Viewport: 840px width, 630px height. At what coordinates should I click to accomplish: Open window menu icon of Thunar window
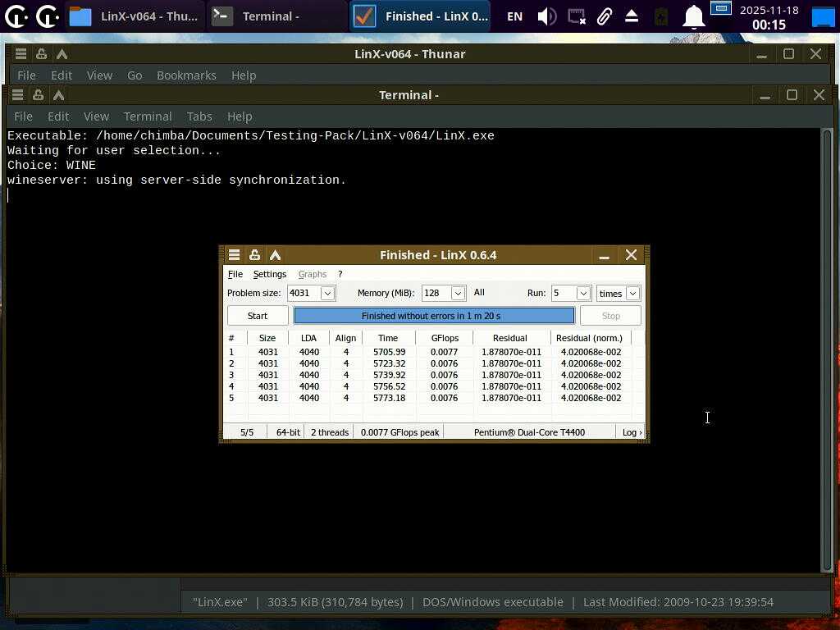21,54
